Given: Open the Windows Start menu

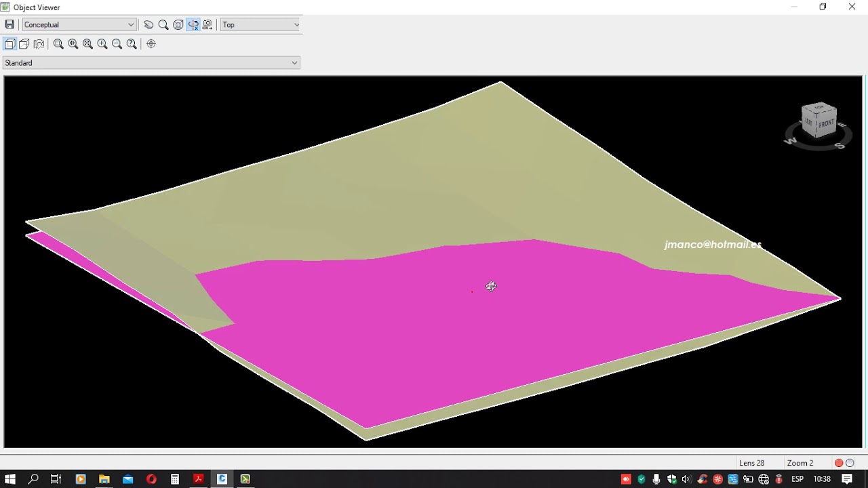Looking at the screenshot, I should tap(10, 479).
